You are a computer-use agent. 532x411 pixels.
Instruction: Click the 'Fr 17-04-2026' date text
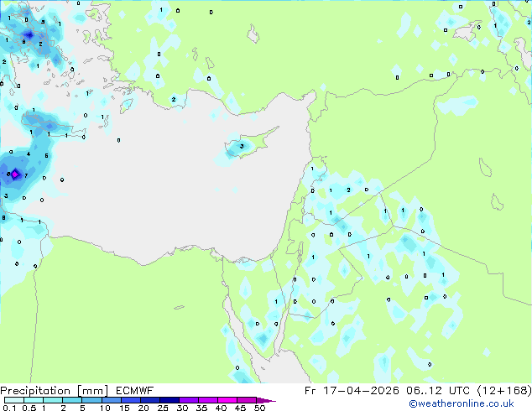pyautogui.click(x=352, y=391)
